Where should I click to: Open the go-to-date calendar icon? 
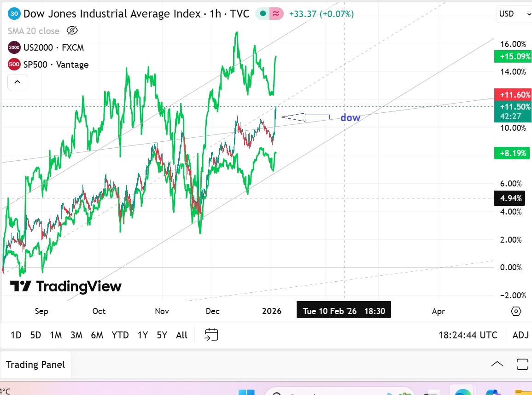click(x=211, y=335)
